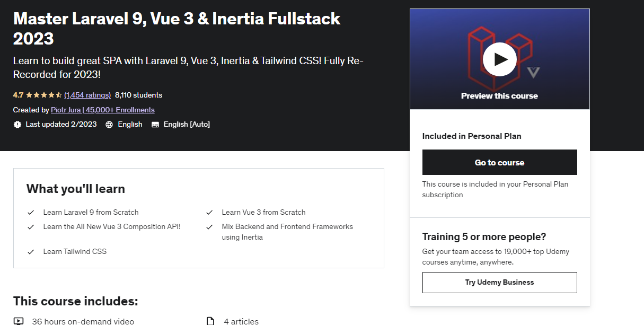Click checkmark beside Vue 3 Composition API
This screenshot has height=325, width=644.
(x=31, y=227)
